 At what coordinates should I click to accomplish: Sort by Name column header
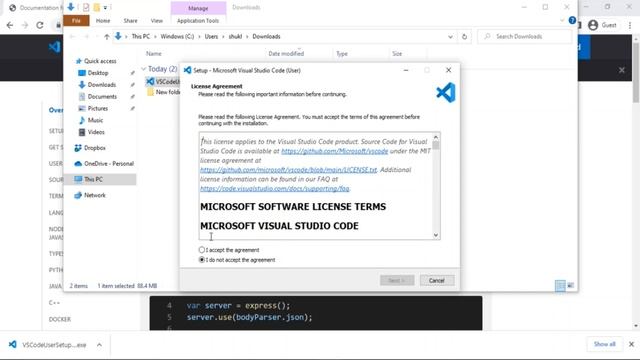(153, 53)
